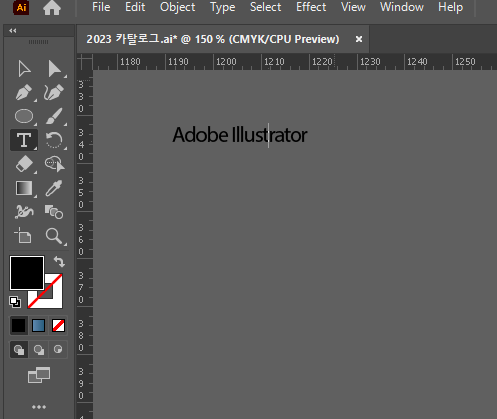This screenshot has width=497, height=419.
Task: Click horizontal ruler at mark 1200
Action: pyautogui.click(x=226, y=62)
